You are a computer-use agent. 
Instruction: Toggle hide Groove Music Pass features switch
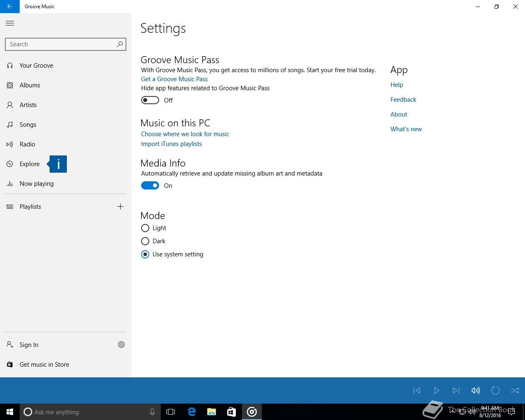[150, 100]
